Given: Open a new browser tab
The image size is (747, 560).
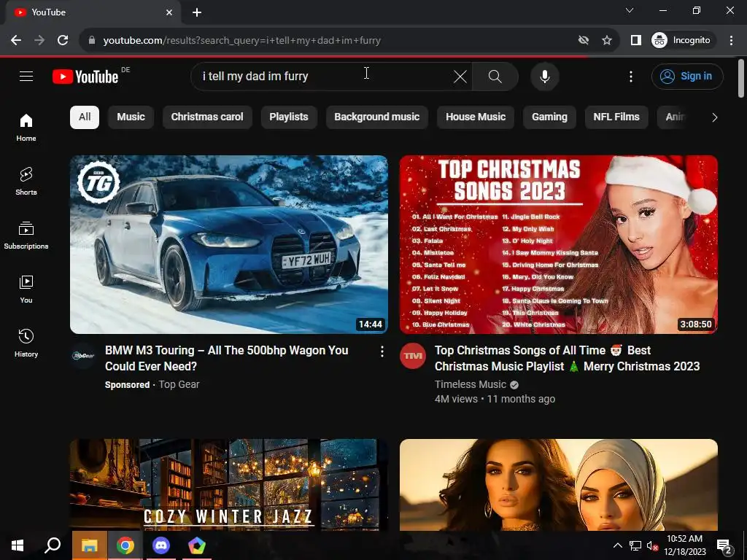Looking at the screenshot, I should (x=197, y=12).
